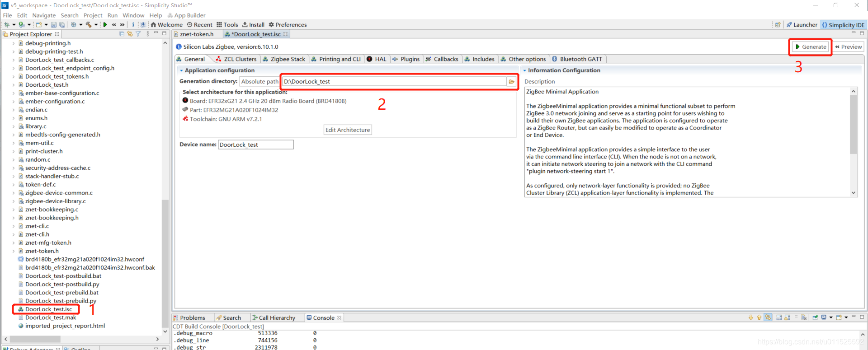Toggle Scroll Lock in Console toolbar

click(x=787, y=317)
